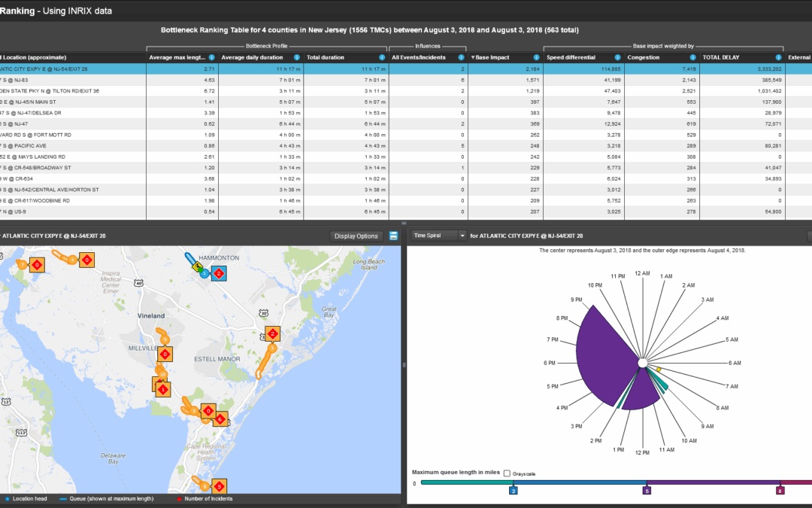Click Hammonton blue incident marker showing 2
812x508 pixels.
(x=218, y=274)
